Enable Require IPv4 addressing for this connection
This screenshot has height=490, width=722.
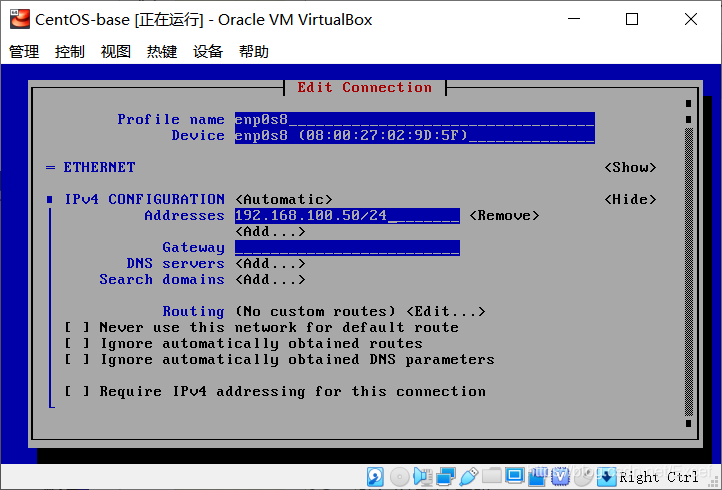pos(77,391)
